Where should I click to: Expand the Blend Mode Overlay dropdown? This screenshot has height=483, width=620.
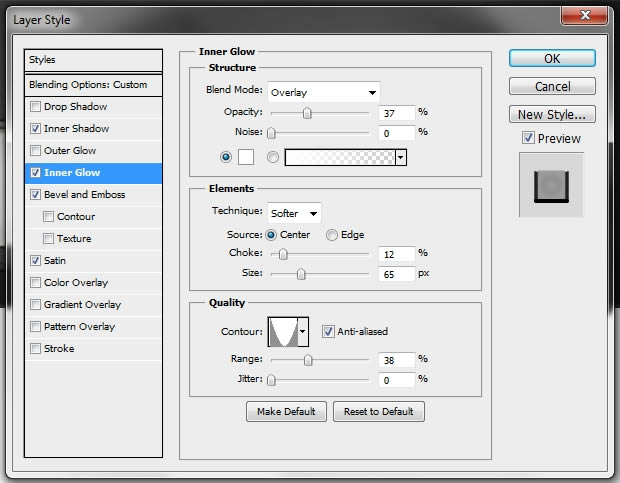point(324,92)
